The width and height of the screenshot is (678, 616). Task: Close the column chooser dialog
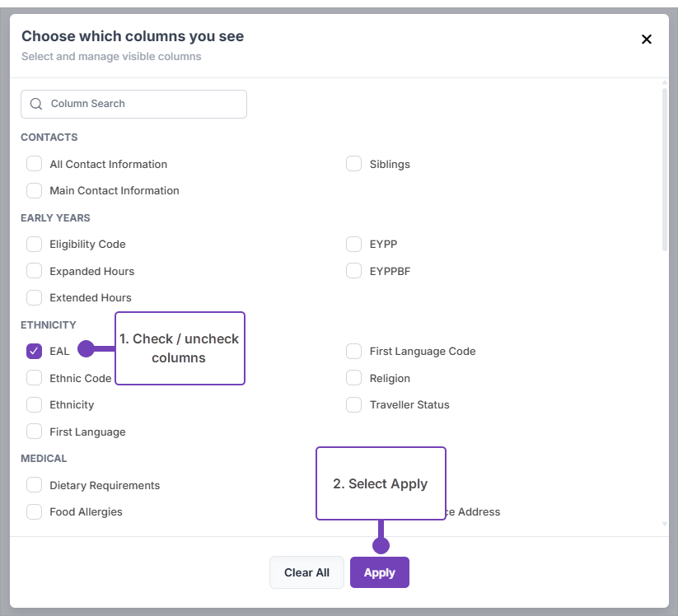point(647,40)
